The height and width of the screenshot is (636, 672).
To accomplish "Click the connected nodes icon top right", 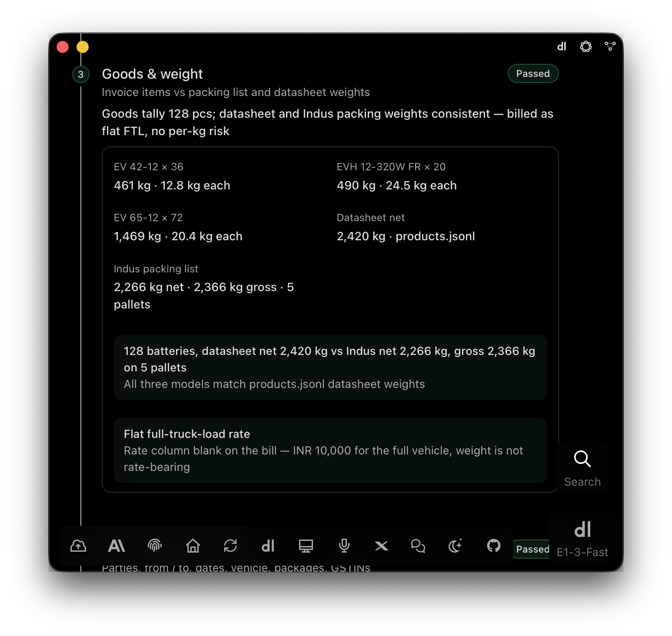I will 610,46.
